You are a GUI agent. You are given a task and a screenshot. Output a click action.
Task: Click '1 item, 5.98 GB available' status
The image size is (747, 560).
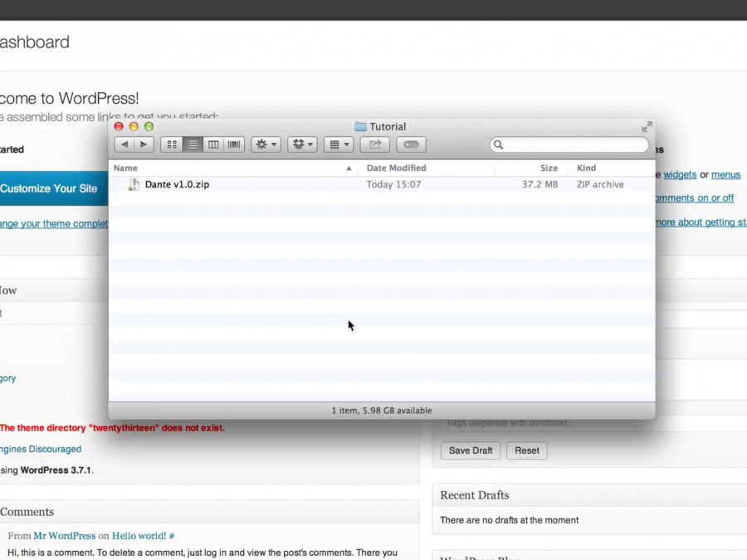tap(382, 411)
